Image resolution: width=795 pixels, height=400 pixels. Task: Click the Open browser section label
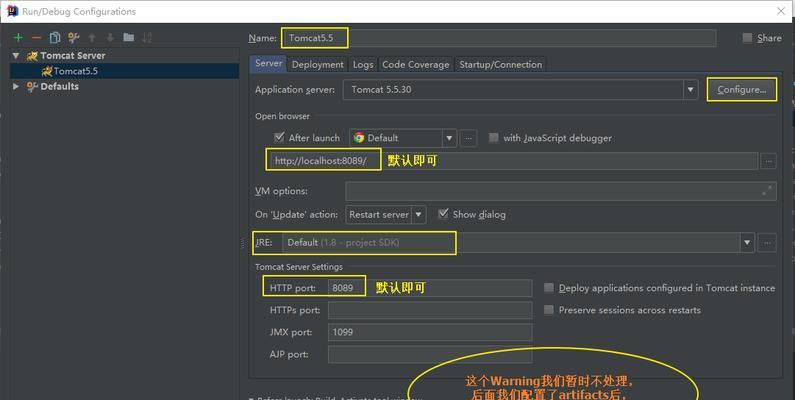point(282,116)
